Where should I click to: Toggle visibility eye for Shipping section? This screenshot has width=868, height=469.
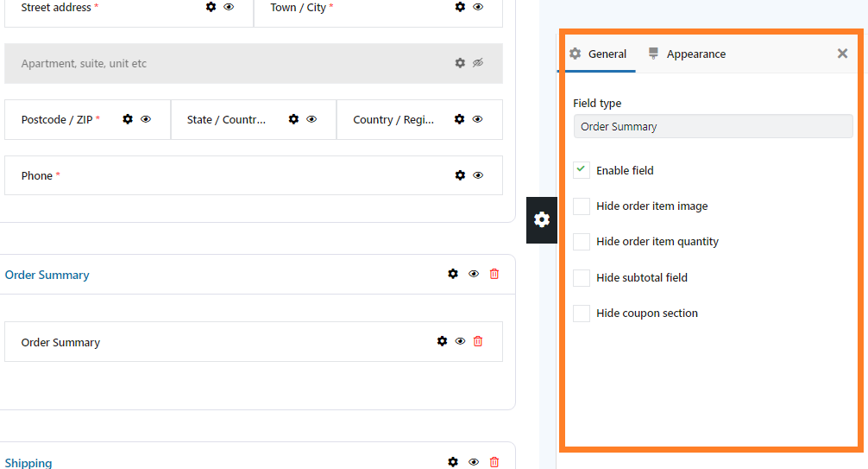coord(474,462)
